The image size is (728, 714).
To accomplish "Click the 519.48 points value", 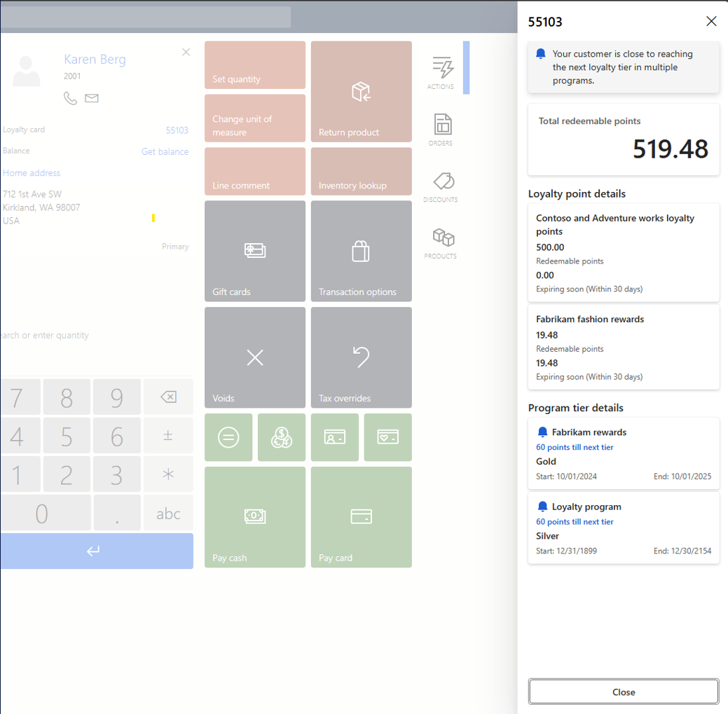I will (671, 149).
